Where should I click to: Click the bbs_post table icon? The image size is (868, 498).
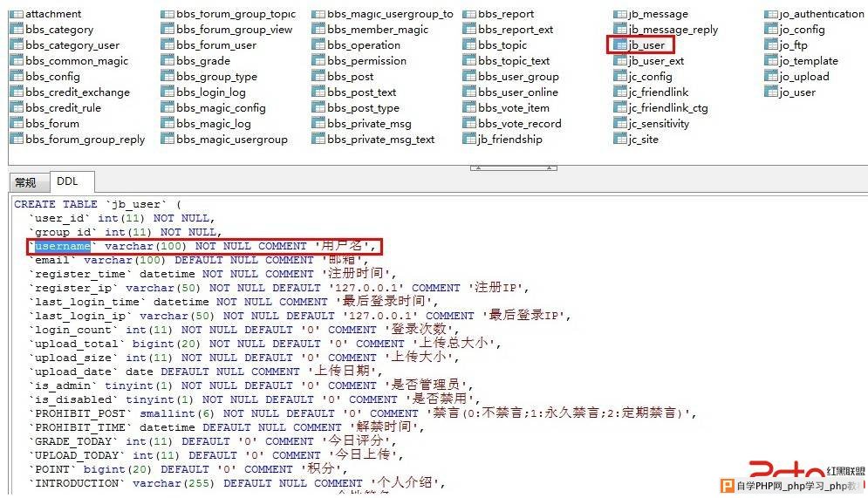point(318,77)
